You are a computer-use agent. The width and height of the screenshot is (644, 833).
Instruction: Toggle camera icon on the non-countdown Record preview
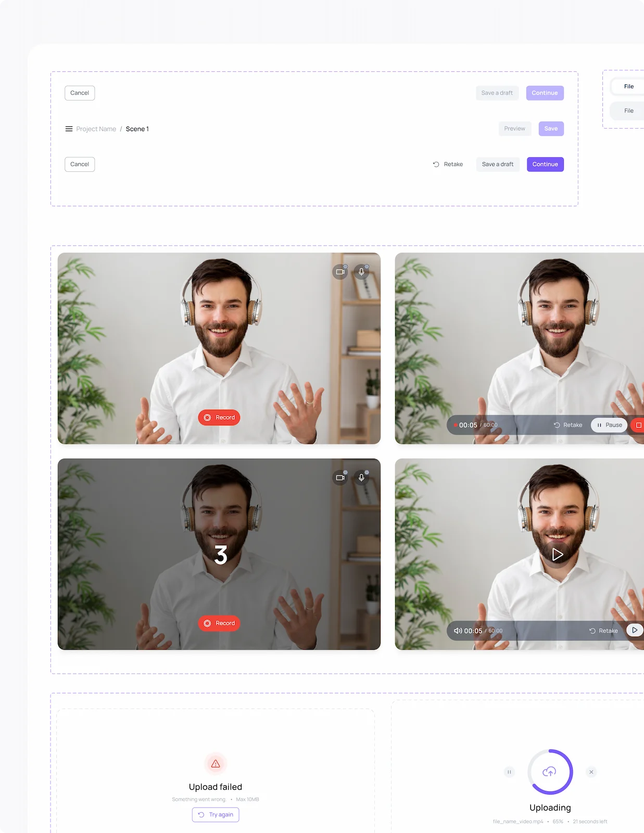340,272
